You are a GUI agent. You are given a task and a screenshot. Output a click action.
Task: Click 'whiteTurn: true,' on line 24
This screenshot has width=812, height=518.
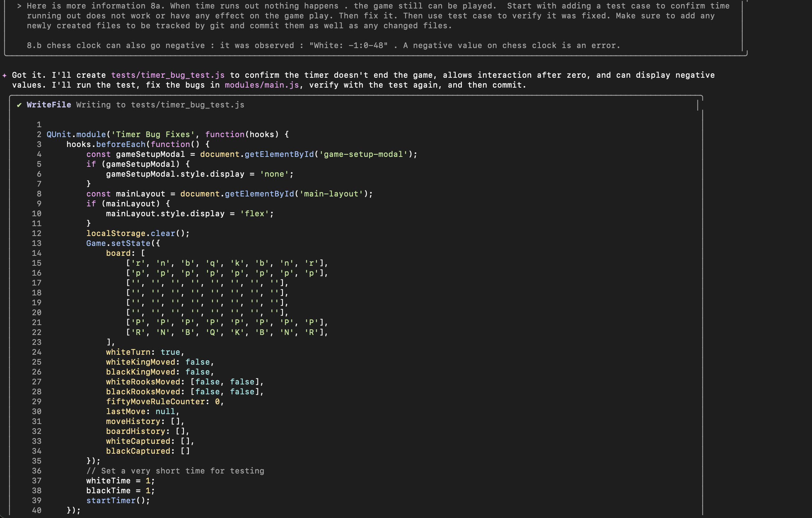(145, 352)
